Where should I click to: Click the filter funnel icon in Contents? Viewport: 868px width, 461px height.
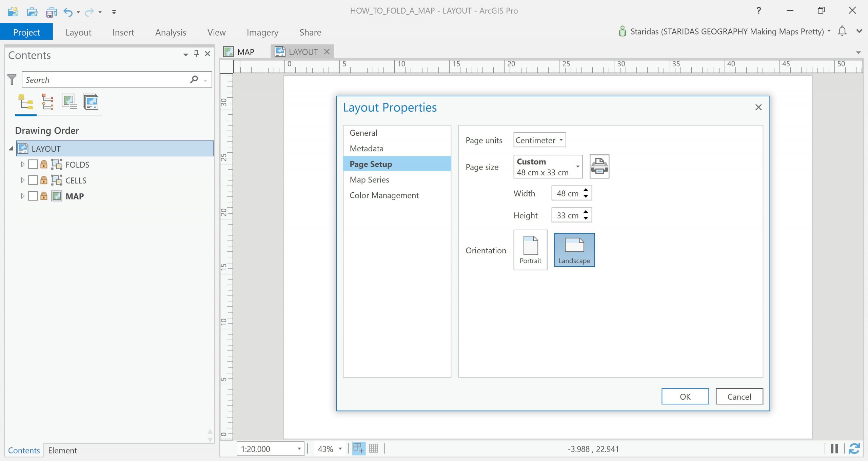(x=12, y=80)
